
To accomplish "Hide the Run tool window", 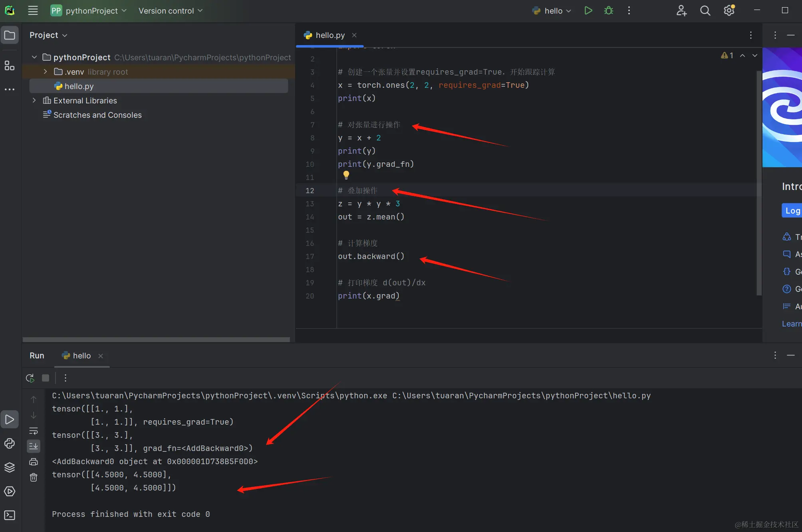I will pyautogui.click(x=790, y=355).
